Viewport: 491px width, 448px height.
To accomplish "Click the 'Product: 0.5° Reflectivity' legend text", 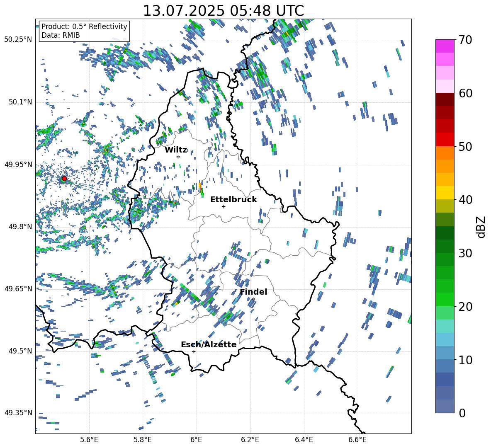I will pyautogui.click(x=84, y=26).
